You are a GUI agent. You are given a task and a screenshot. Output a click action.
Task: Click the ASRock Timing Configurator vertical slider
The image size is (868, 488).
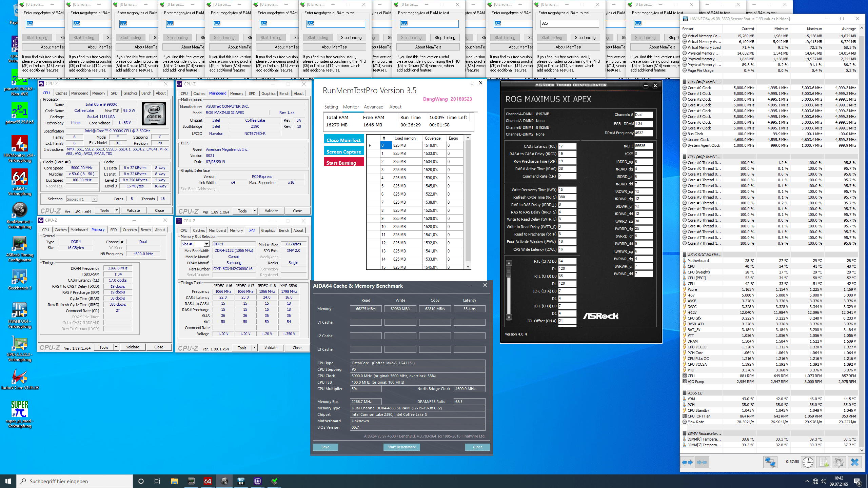(509, 290)
